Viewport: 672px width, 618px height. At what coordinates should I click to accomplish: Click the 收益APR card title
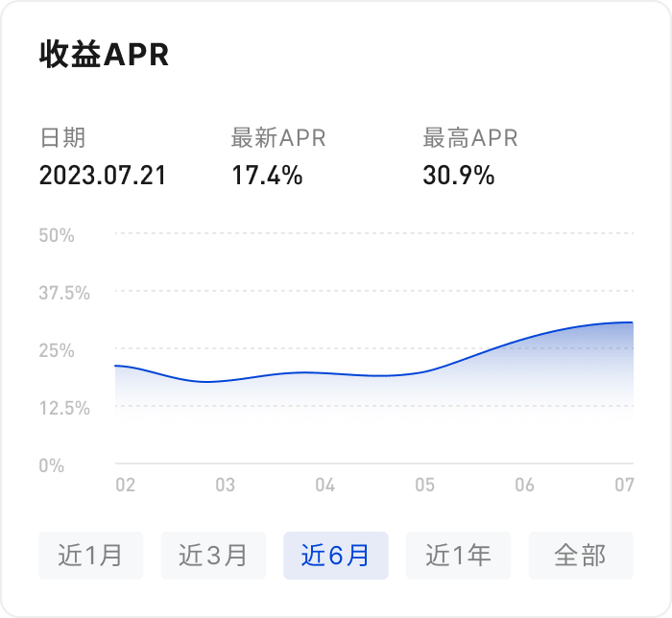[x=104, y=55]
